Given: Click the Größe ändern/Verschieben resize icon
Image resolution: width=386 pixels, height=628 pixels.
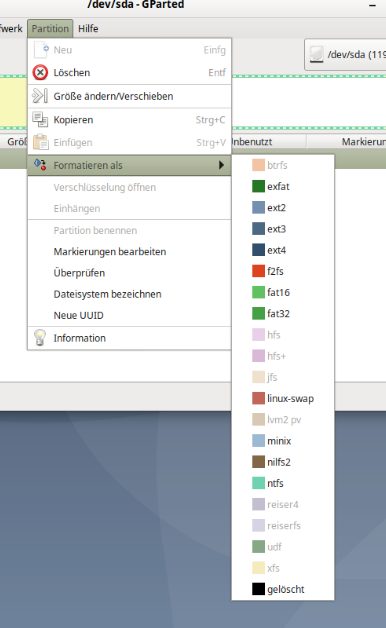Looking at the screenshot, I should tap(40, 96).
